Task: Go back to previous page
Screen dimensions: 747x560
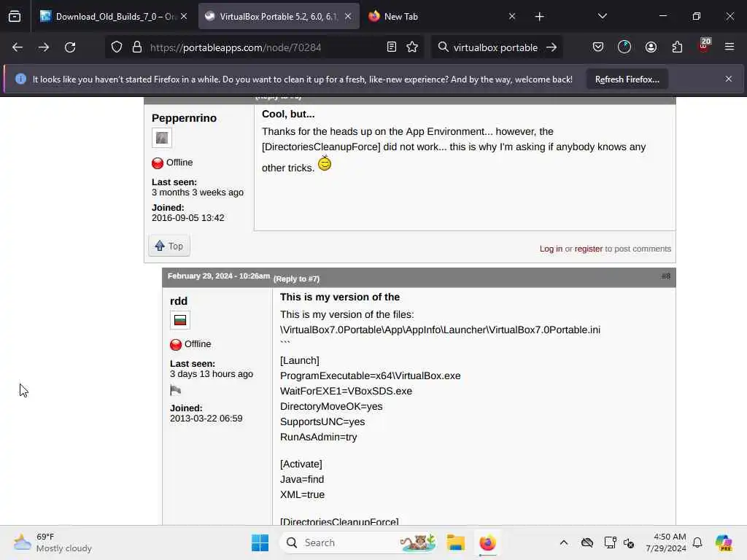Action: click(18, 47)
